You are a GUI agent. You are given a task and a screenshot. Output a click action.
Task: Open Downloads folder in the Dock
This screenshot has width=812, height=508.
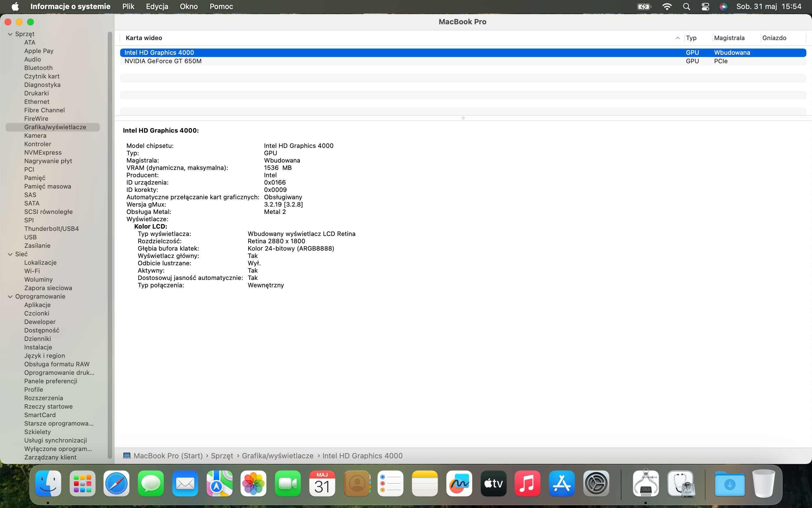click(x=729, y=483)
